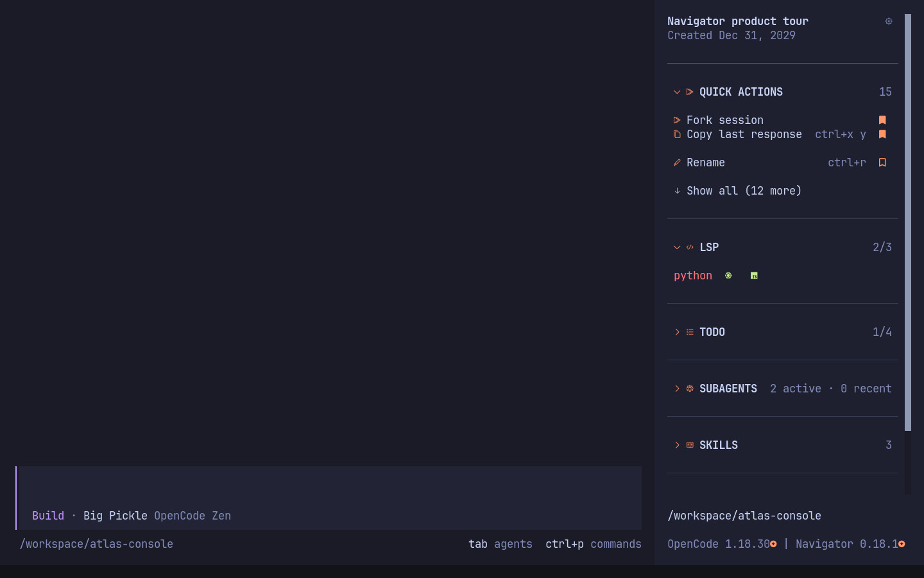The width and height of the screenshot is (924, 578).
Task: Click the ctrl+p commands hint in footer
Action: coord(594,544)
